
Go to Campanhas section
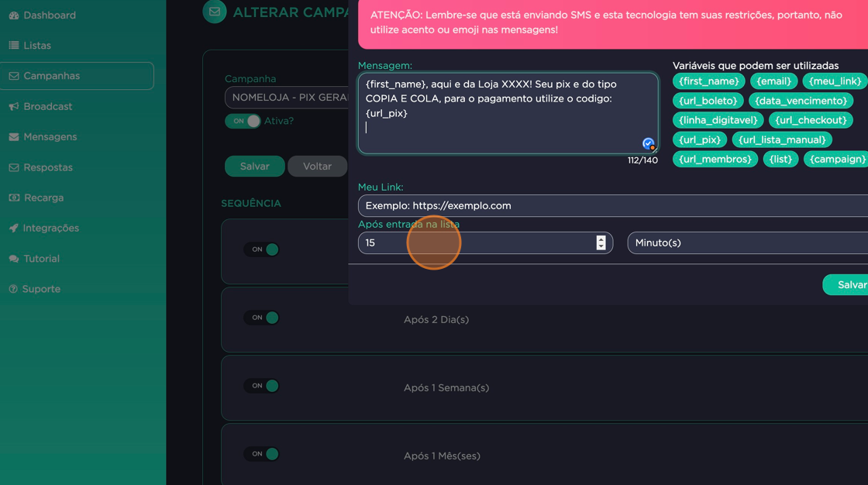pyautogui.click(x=77, y=76)
